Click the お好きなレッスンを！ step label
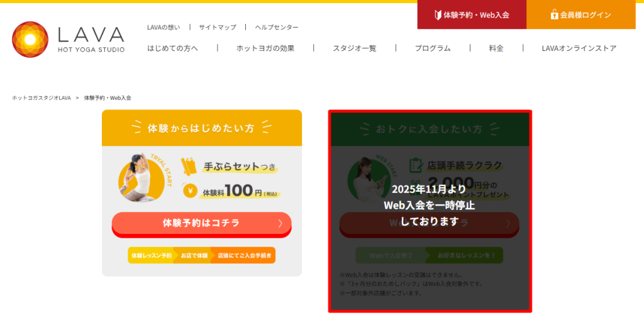Screen dimensions: 644x315 (467, 255)
